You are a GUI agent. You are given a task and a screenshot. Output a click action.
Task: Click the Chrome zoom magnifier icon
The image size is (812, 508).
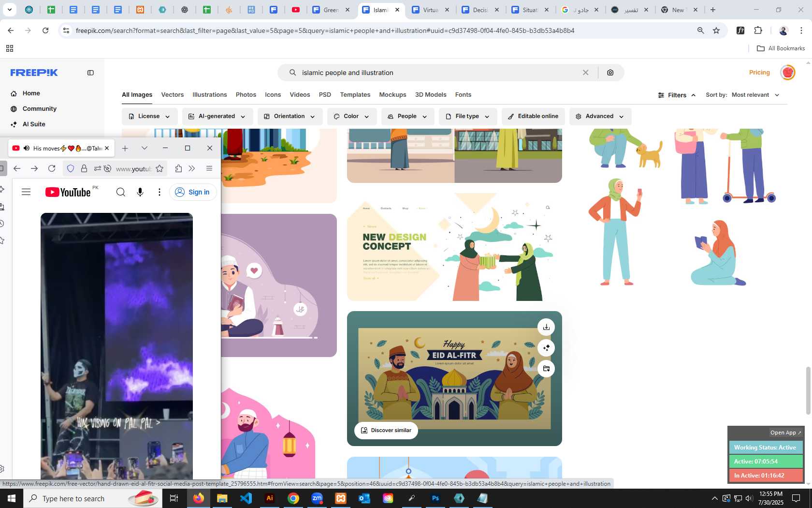pyautogui.click(x=700, y=30)
